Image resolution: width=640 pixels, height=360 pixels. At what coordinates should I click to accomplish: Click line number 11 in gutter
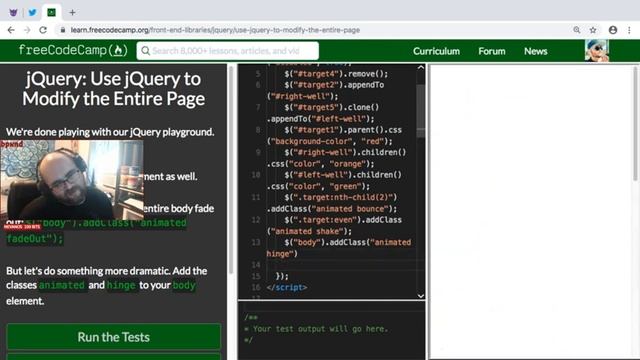[x=256, y=197]
